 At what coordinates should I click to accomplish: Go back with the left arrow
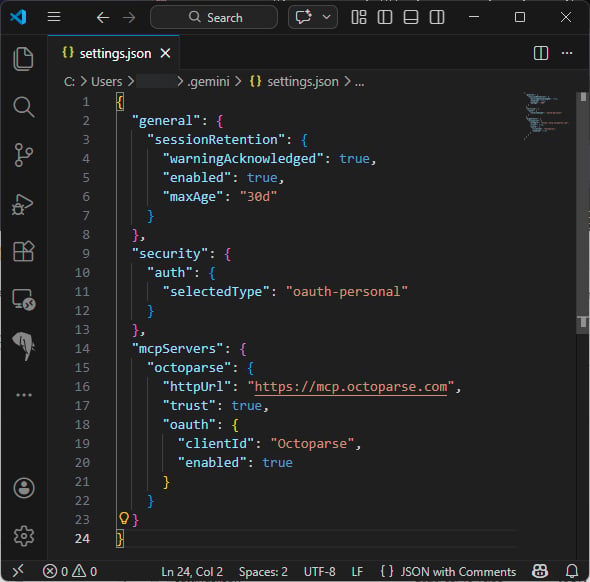(x=103, y=17)
